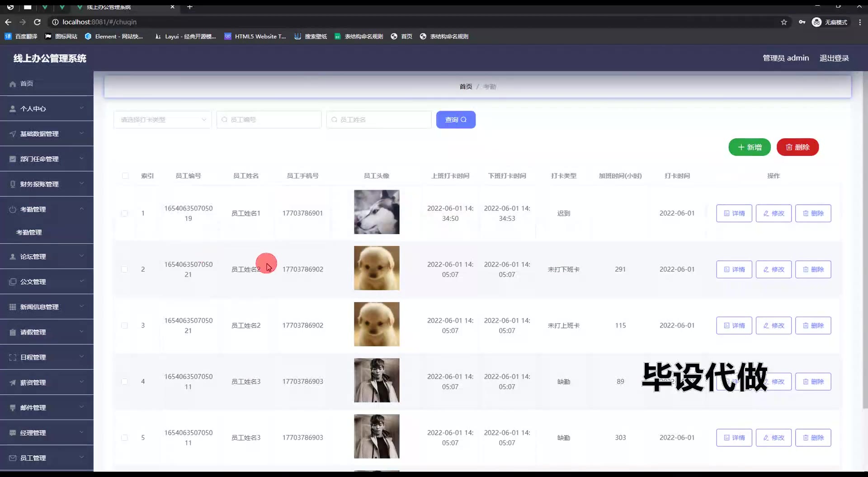868x477 pixels.
Task: Select the 考勤管理 submenu item
Action: click(x=29, y=232)
